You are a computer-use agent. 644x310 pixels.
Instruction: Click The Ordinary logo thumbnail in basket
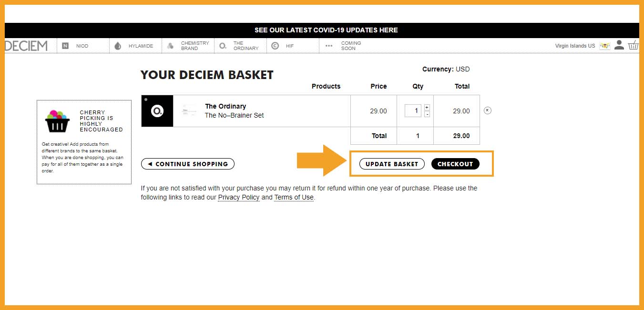[157, 111]
